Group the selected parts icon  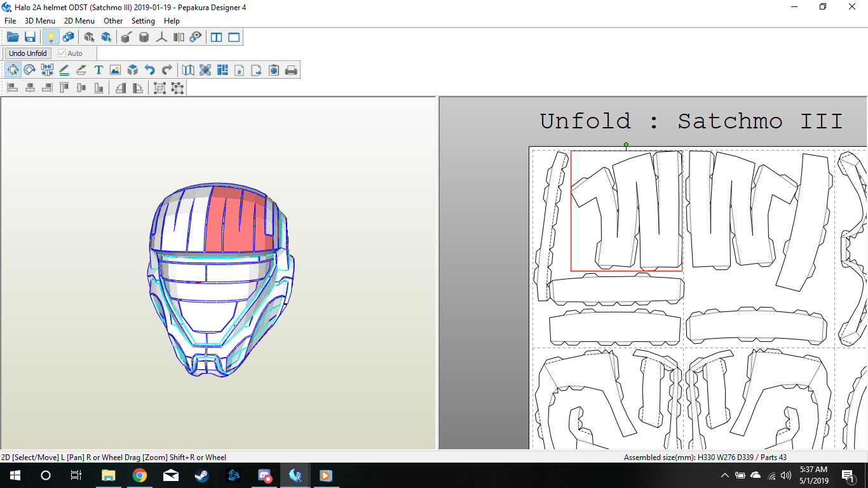pyautogui.click(x=160, y=88)
